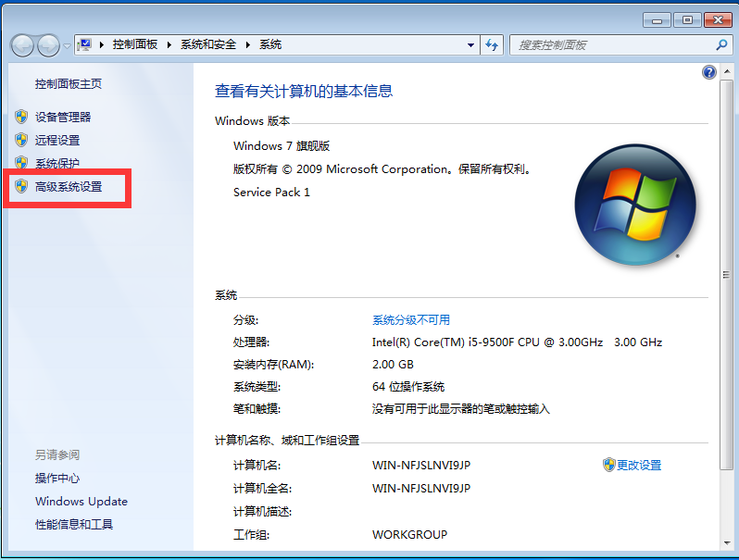
Task: Expand the arrow after 控制面板 breadcrumb
Action: coord(169,44)
